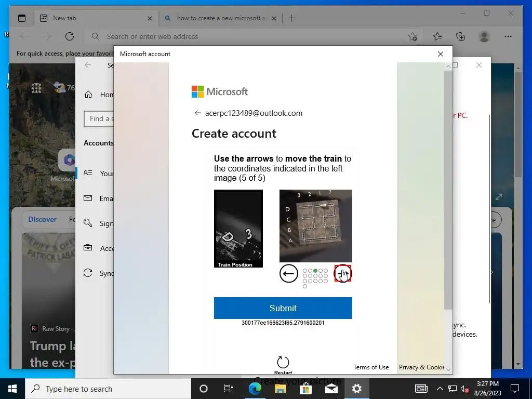Open the clock showing 3:27 PM
532x399 pixels.
[487, 389]
